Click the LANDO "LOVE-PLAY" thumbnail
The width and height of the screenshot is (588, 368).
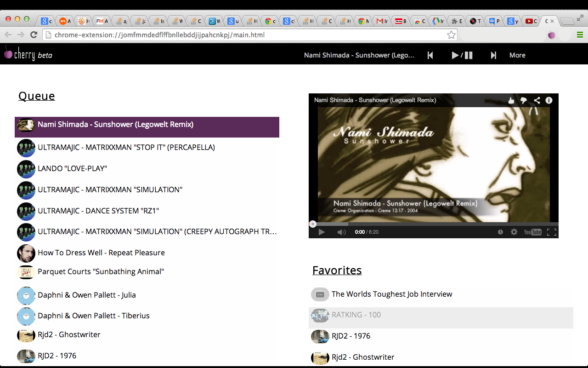[26, 169]
